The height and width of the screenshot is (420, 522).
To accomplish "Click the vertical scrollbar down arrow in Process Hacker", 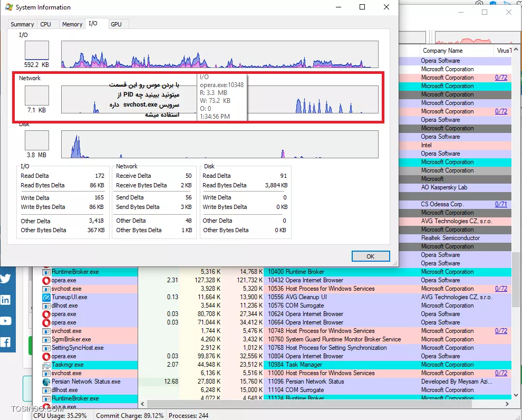I will pos(516,395).
